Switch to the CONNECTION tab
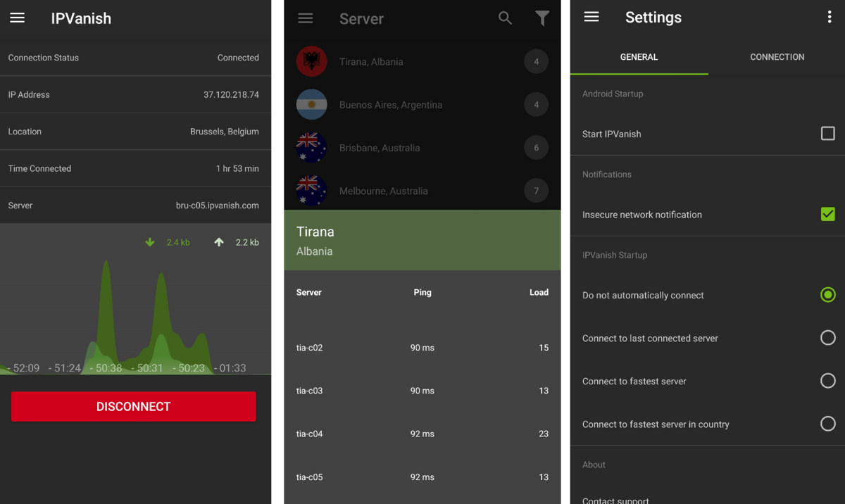Screen dimensions: 845x504 tap(777, 57)
